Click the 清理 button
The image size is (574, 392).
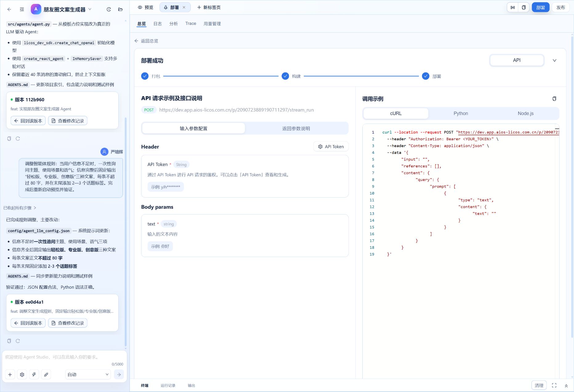click(539, 386)
